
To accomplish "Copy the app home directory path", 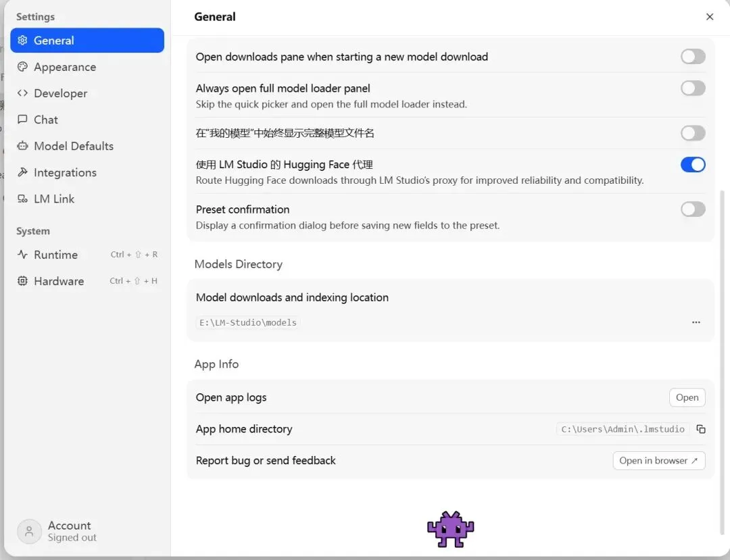I will [701, 429].
